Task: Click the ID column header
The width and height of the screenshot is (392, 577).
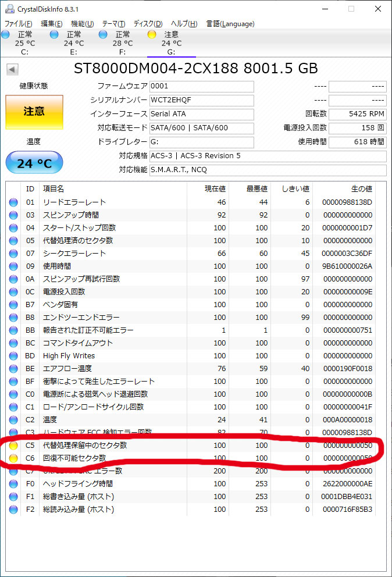Action: [30, 189]
